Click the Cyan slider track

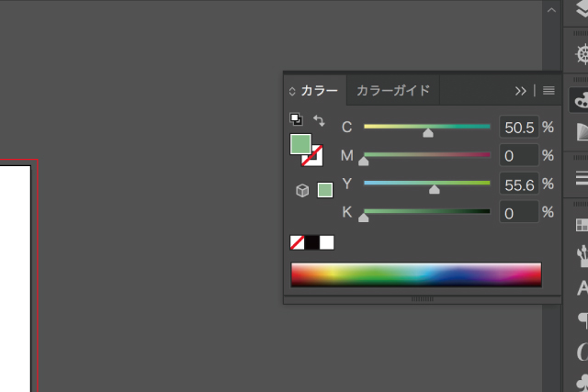pyautogui.click(x=426, y=127)
